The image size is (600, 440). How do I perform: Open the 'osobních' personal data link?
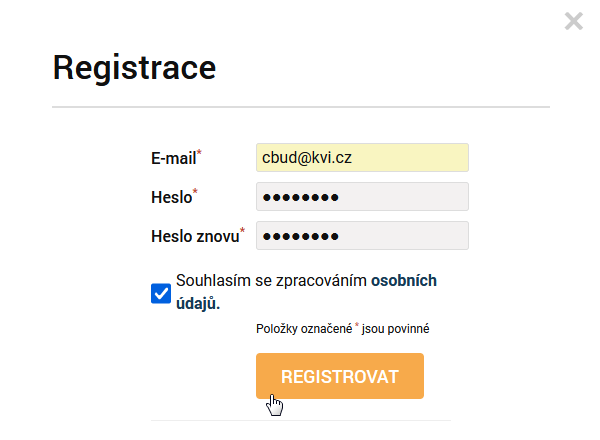(404, 280)
